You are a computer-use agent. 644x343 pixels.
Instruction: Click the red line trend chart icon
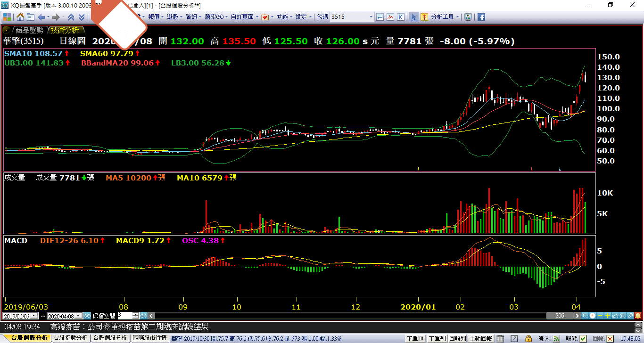pyautogui.click(x=390, y=17)
